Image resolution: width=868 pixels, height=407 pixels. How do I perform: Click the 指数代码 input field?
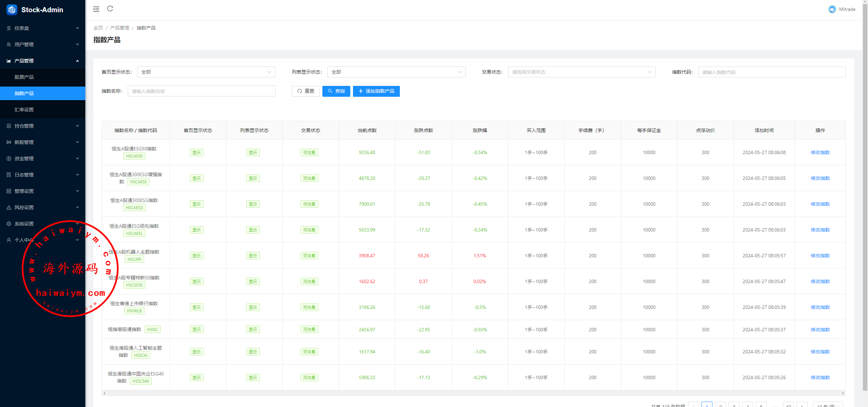click(x=772, y=72)
